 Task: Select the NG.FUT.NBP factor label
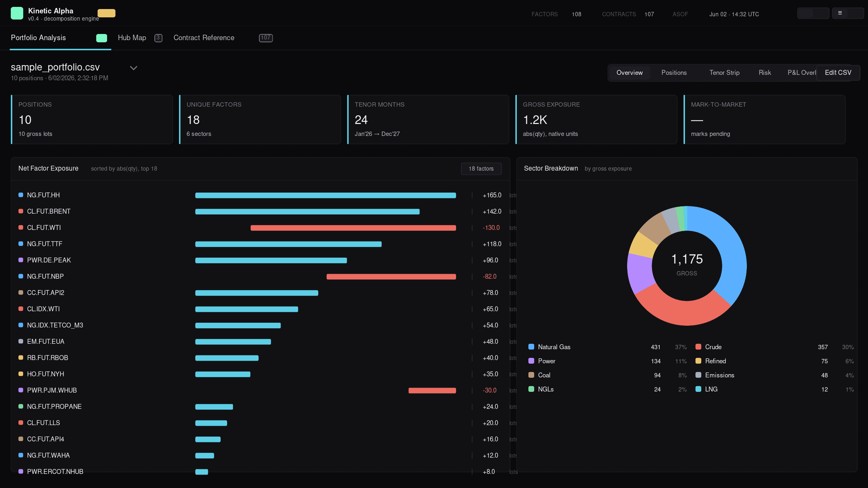46,277
